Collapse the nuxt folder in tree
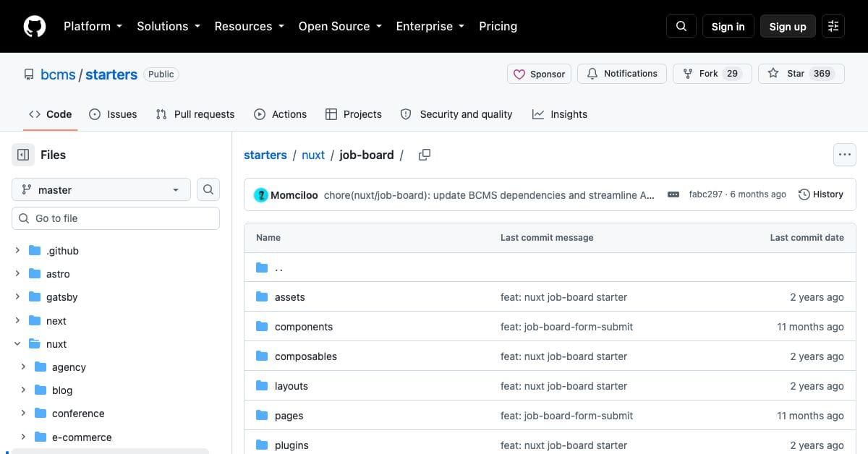This screenshot has height=454, width=868. pos(17,344)
